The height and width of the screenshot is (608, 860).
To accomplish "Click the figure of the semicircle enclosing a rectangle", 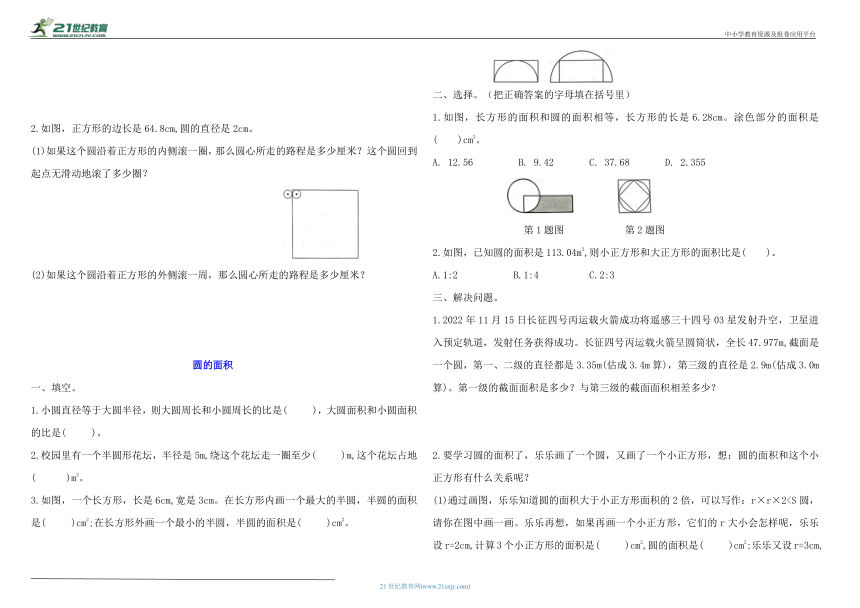I will click(x=581, y=67).
